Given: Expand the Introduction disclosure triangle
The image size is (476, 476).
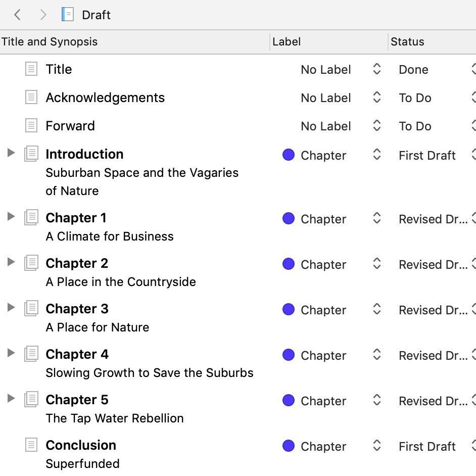Looking at the screenshot, I should coord(11,153).
